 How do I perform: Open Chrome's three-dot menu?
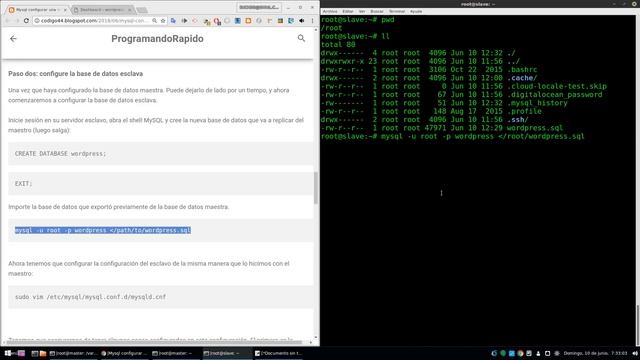[313, 20]
